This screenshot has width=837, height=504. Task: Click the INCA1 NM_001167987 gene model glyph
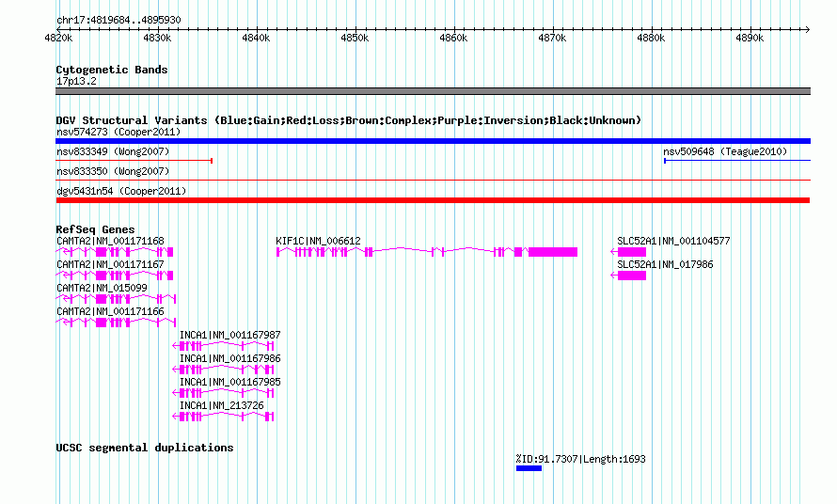223,346
